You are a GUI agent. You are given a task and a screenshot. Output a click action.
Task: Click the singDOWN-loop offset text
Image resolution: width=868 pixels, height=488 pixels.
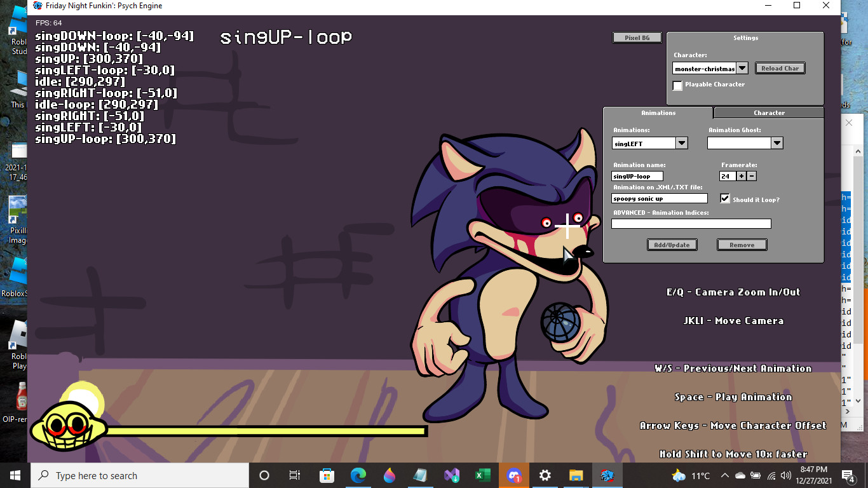click(x=114, y=36)
